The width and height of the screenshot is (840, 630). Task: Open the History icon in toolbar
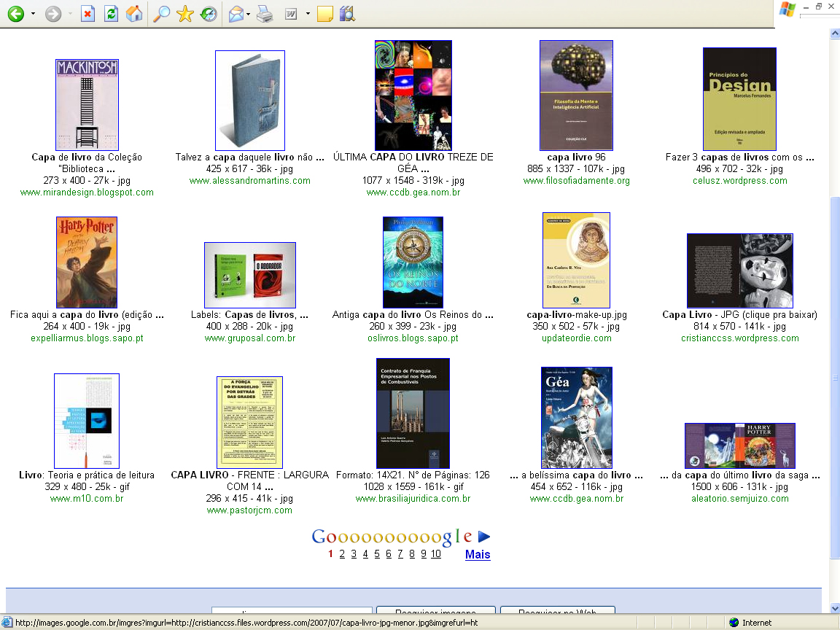tap(208, 14)
